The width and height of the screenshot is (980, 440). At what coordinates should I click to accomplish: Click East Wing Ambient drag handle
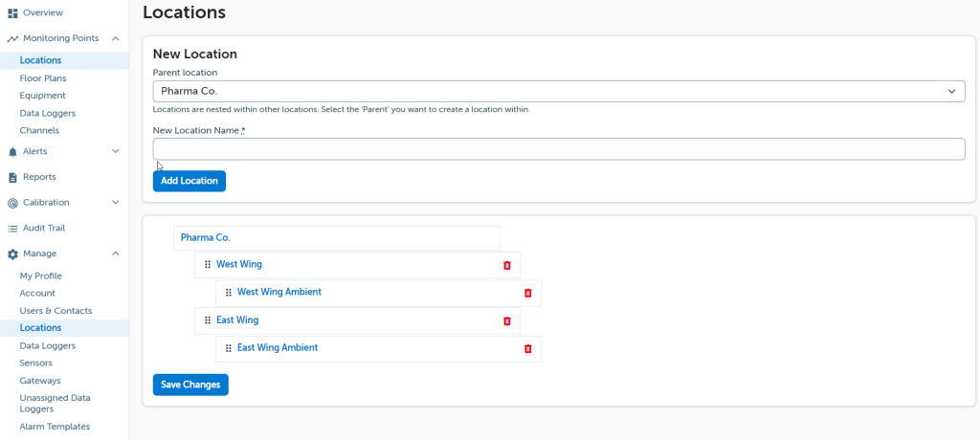pyautogui.click(x=229, y=348)
